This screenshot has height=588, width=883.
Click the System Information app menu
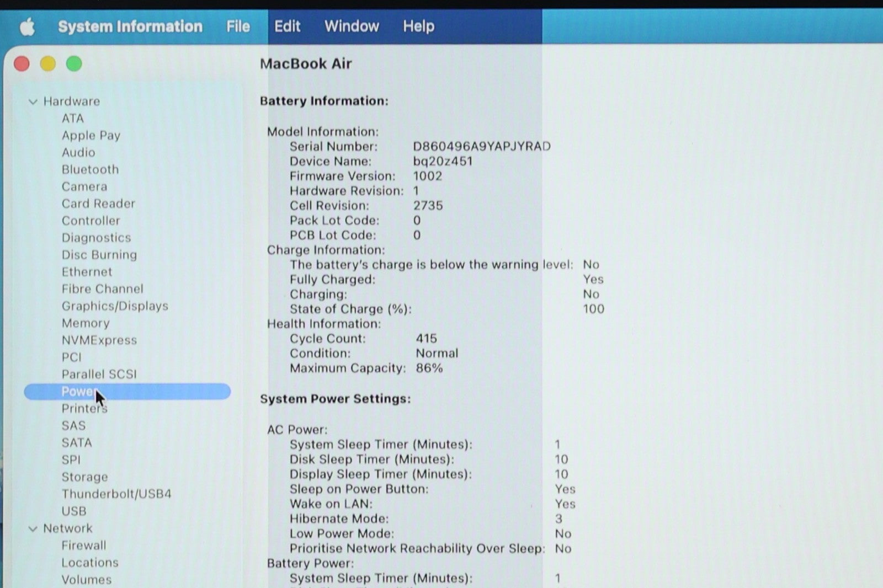130,26
